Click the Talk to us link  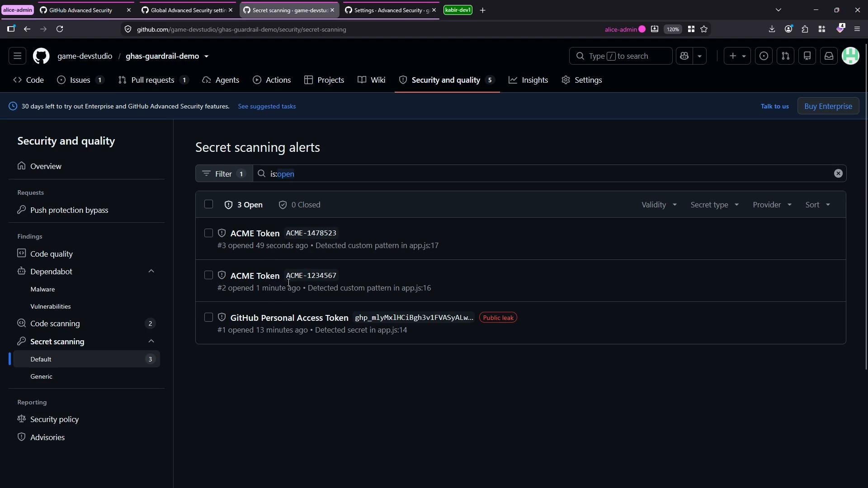click(x=774, y=106)
